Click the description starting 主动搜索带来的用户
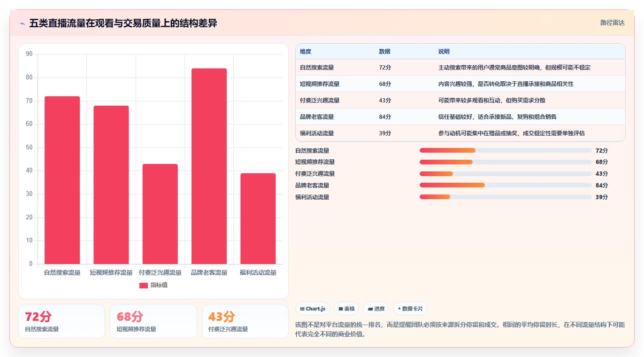 coord(514,68)
